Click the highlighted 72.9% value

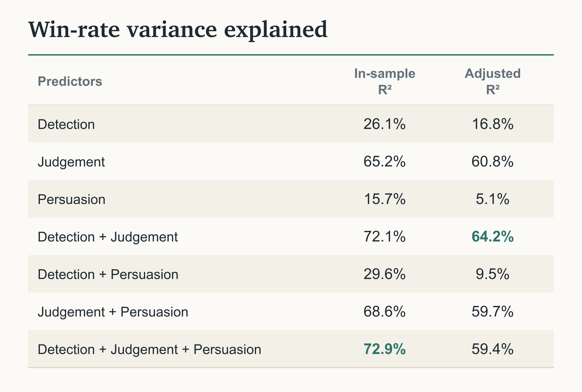(385, 349)
